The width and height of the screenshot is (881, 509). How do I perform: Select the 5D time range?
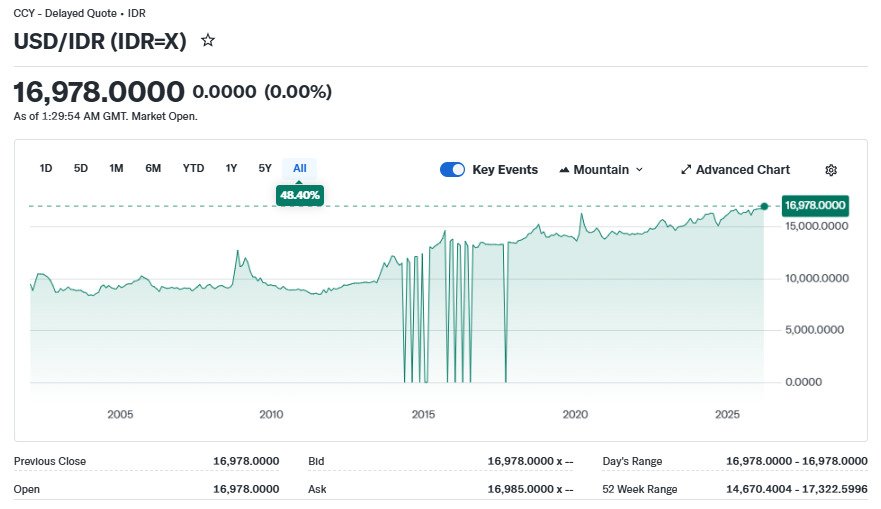click(81, 168)
